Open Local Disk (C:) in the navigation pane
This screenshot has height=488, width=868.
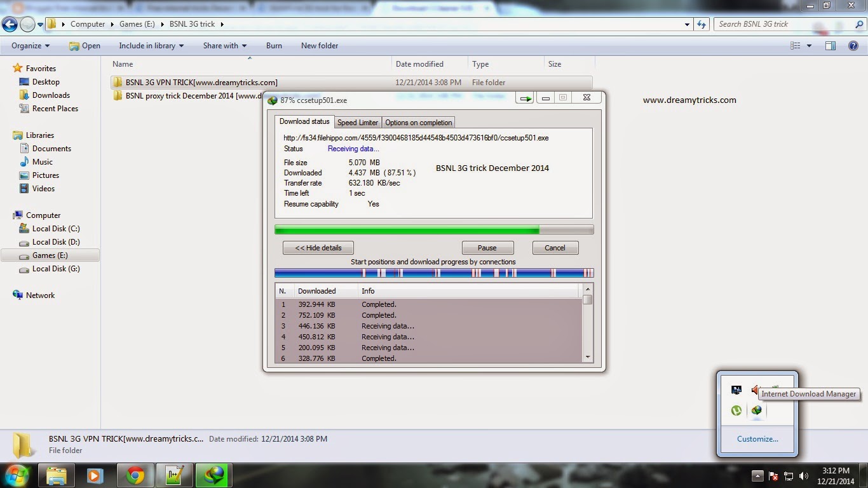click(56, 229)
